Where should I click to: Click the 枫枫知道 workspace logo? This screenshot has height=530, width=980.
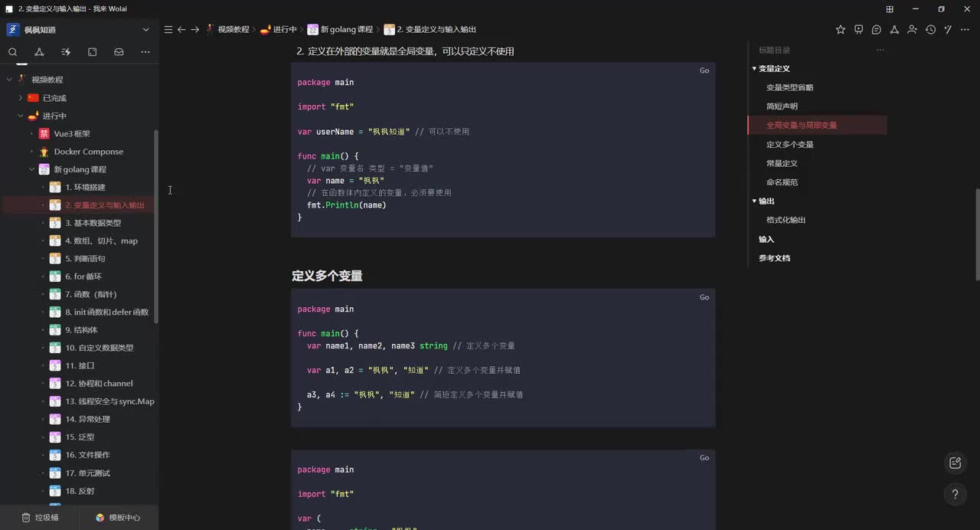[x=13, y=29]
